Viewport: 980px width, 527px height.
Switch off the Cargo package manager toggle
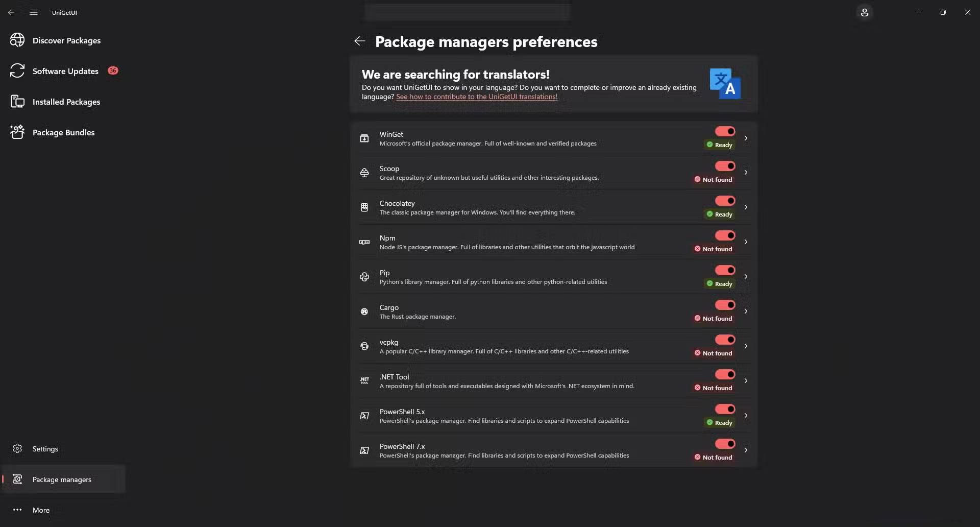coord(725,305)
